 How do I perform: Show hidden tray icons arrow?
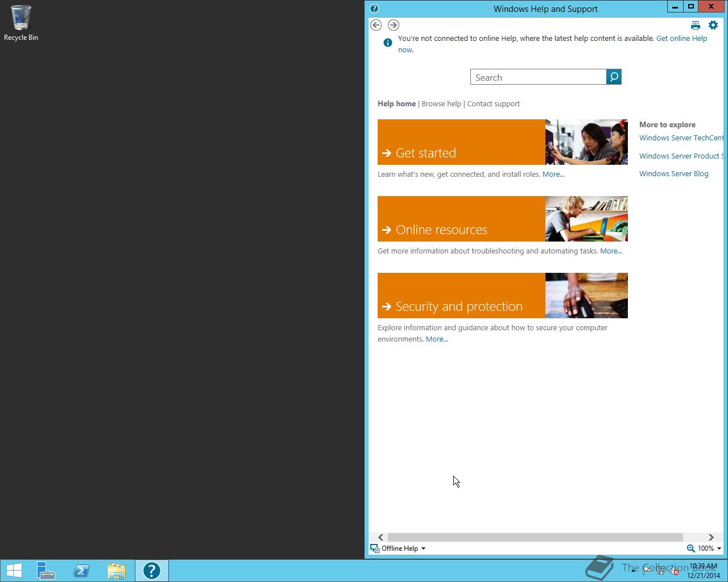(x=634, y=571)
